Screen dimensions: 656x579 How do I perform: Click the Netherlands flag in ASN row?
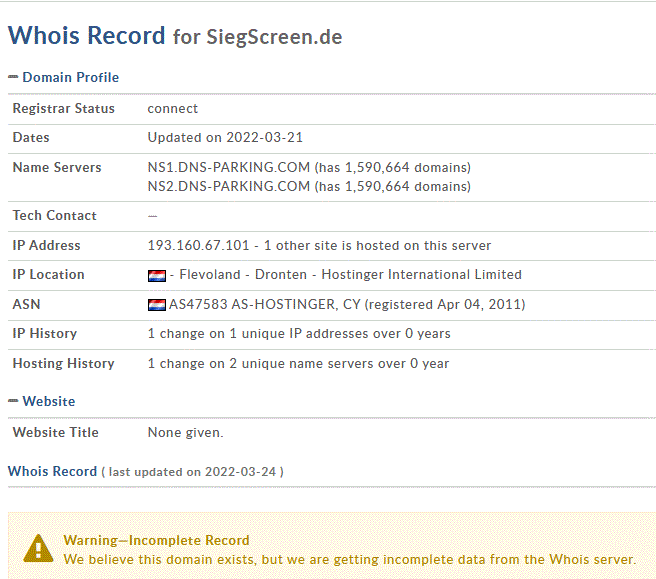[157, 305]
